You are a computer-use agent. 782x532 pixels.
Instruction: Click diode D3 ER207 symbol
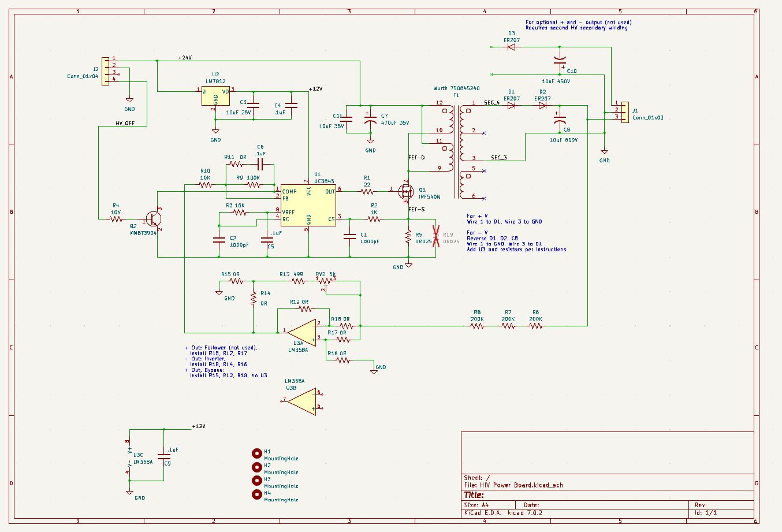[511, 47]
